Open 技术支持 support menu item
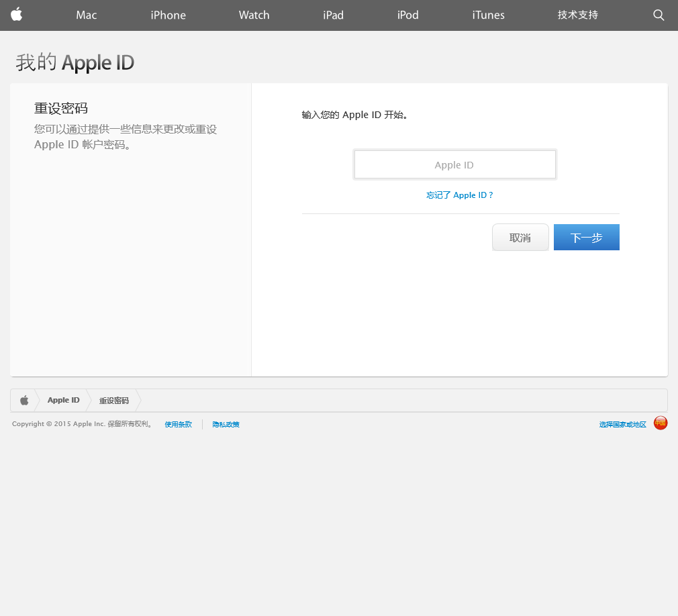This screenshot has width=678, height=616. (578, 15)
